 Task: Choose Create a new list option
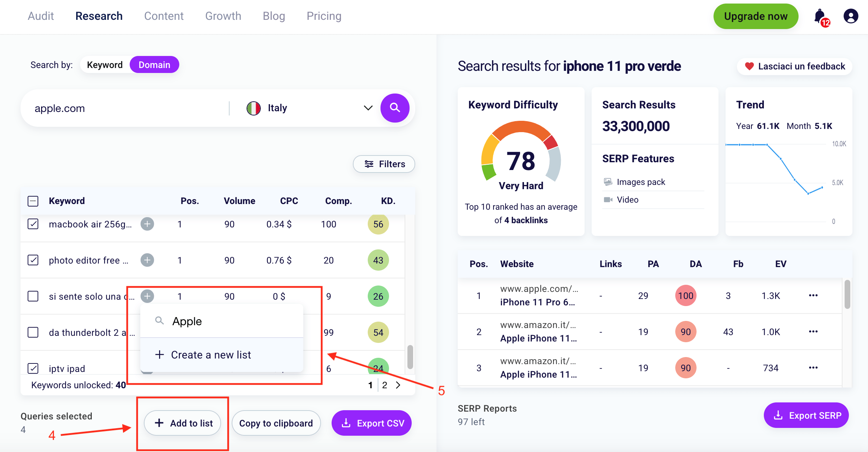[222, 355]
